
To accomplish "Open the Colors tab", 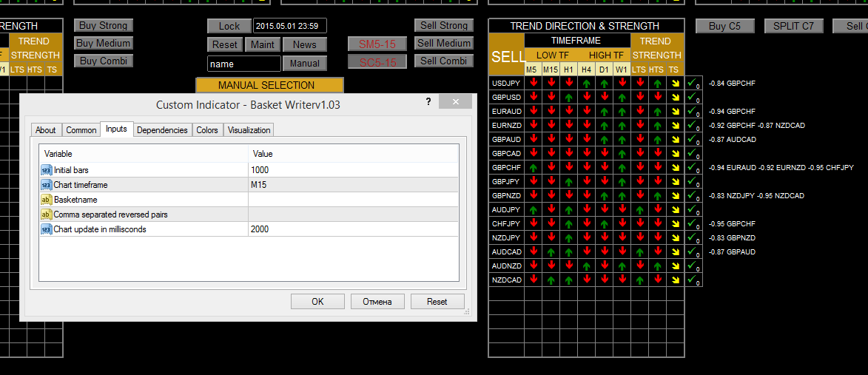I will pos(207,130).
